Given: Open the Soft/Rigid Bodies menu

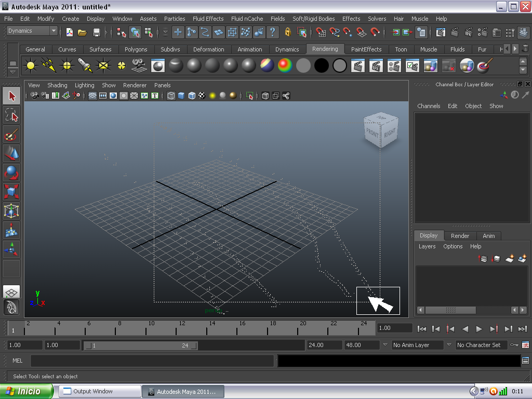Looking at the screenshot, I should coord(313,19).
